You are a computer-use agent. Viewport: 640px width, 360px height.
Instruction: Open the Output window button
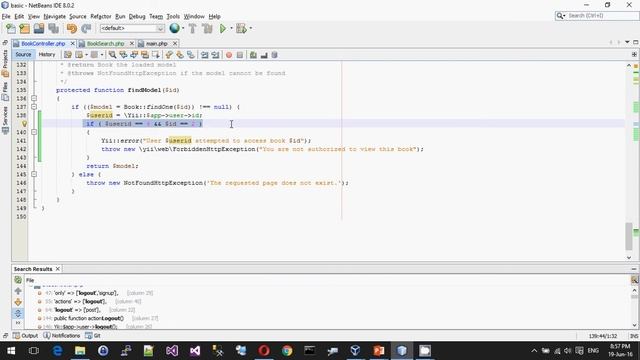pyautogui.click(x=25, y=336)
